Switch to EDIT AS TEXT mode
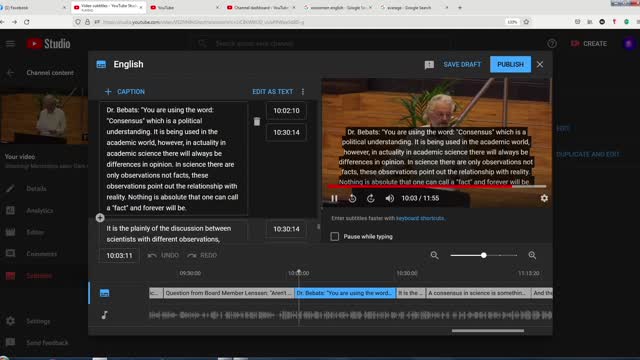Viewport: 640px width, 360px height. (272, 92)
